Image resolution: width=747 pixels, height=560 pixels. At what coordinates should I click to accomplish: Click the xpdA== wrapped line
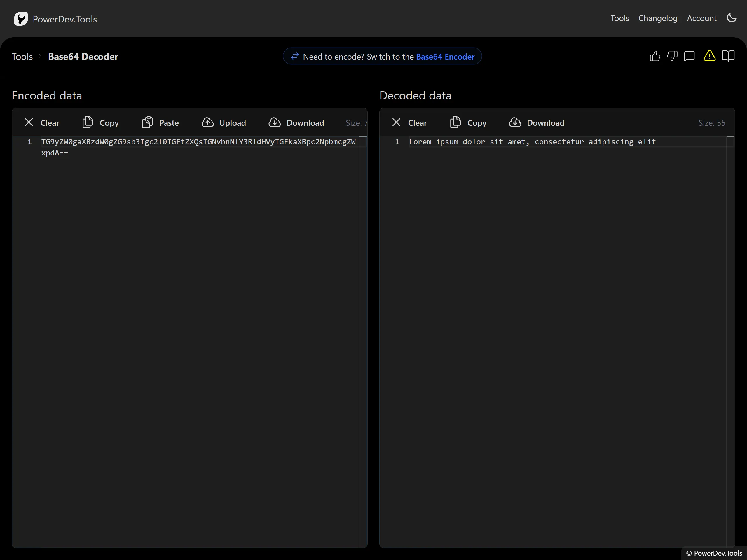pos(55,153)
